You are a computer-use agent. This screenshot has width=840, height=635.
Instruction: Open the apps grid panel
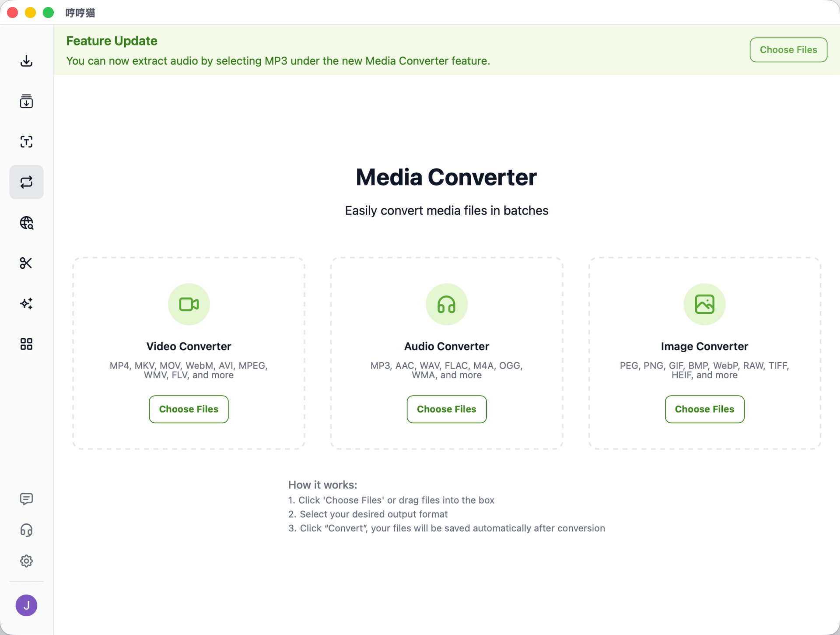(x=26, y=344)
